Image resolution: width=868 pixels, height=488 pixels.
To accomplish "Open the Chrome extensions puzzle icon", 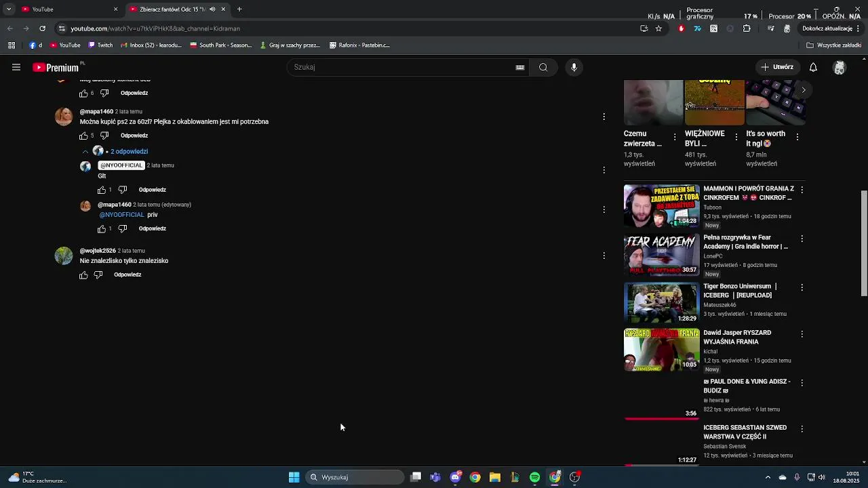I will coord(747,28).
